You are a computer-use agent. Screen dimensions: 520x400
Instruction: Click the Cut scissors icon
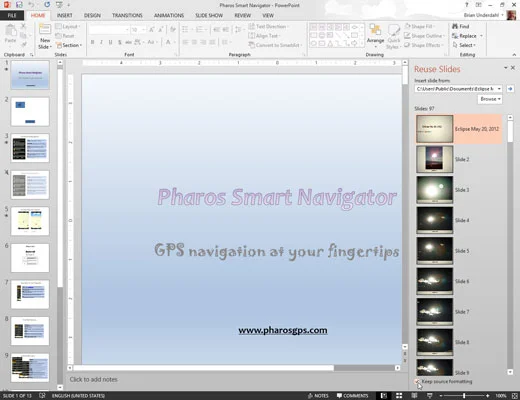[23, 26]
